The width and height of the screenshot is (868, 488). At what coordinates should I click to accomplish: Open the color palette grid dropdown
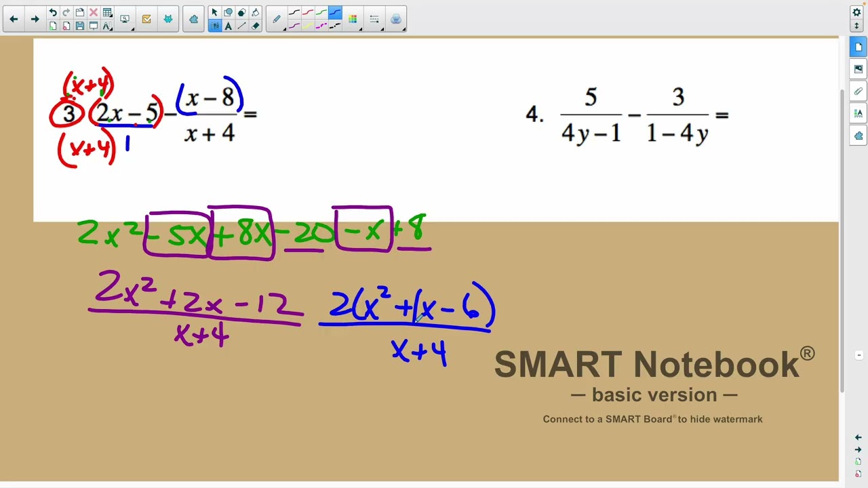click(353, 19)
